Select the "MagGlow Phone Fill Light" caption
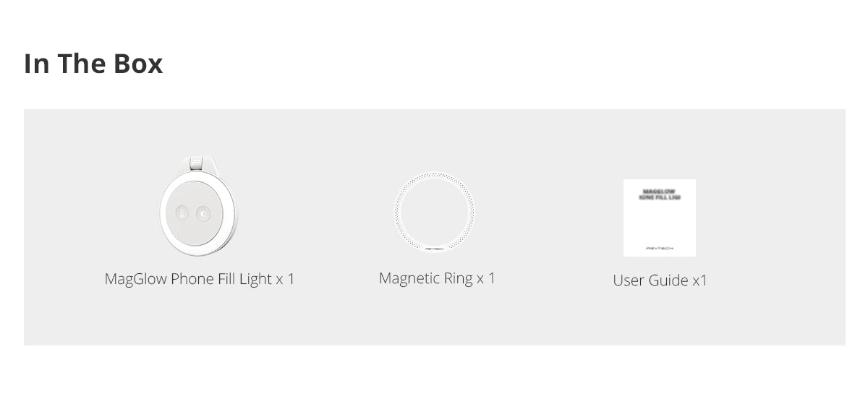The width and height of the screenshot is (868, 412). [x=188, y=279]
